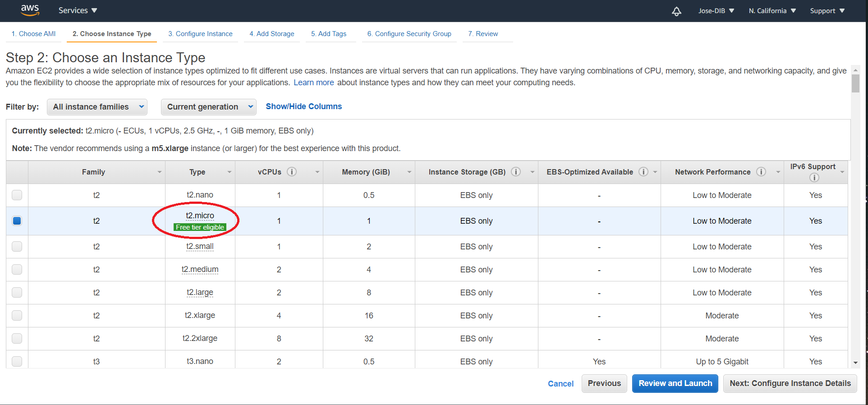Open the Support dropdown menu

click(x=827, y=11)
